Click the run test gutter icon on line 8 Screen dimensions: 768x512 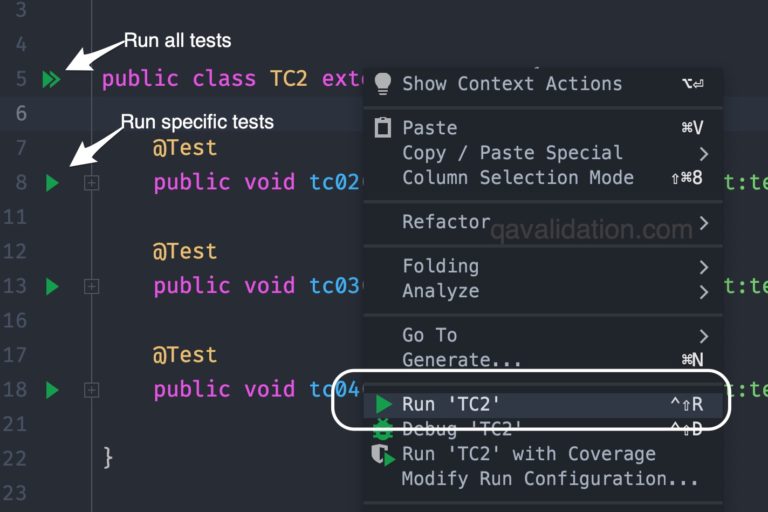click(53, 183)
